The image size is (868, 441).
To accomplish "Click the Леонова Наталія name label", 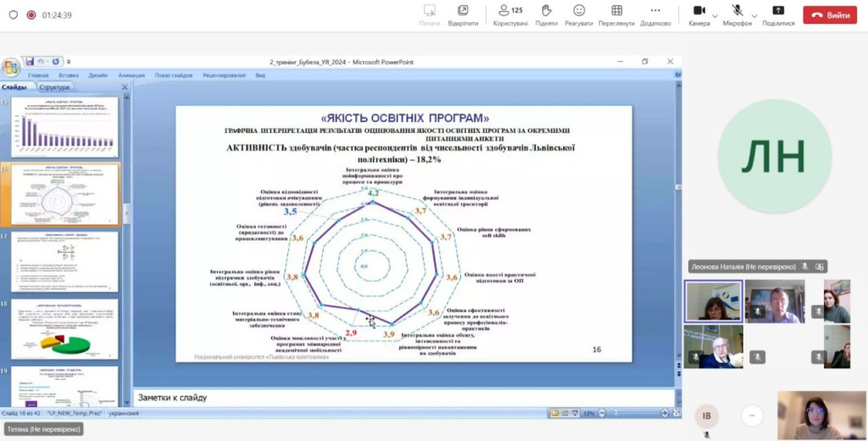I will tap(743, 266).
